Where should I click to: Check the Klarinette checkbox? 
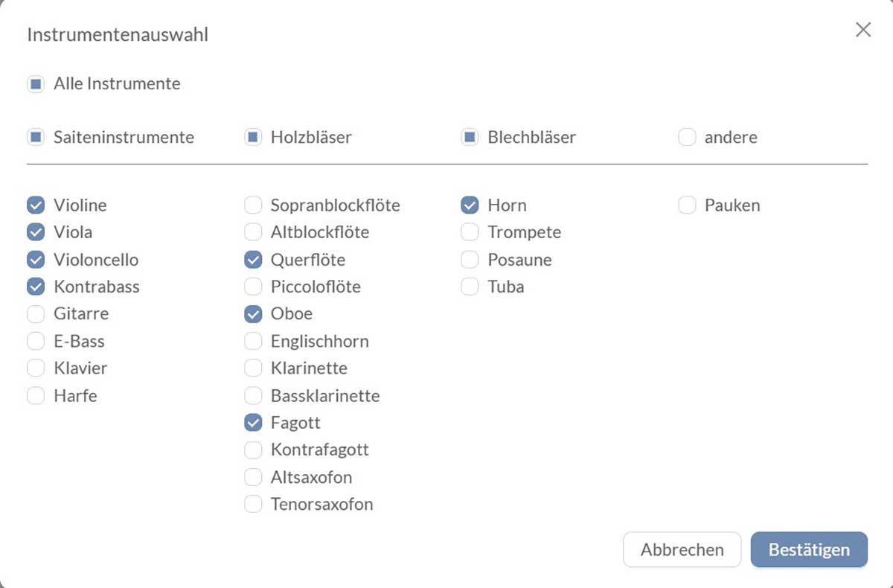(253, 368)
